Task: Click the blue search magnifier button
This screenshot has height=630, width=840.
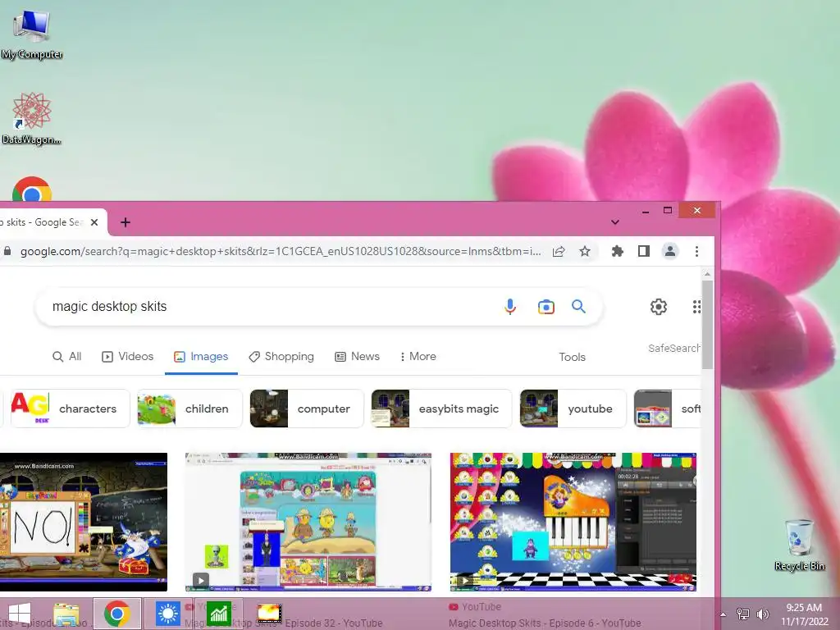Action: point(578,307)
